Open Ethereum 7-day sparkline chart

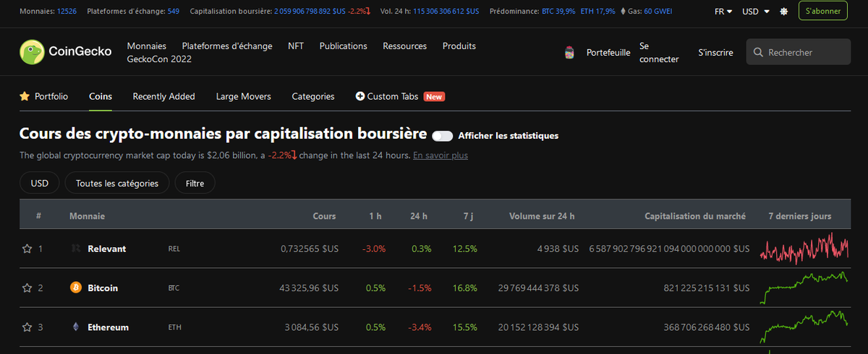pos(804,327)
